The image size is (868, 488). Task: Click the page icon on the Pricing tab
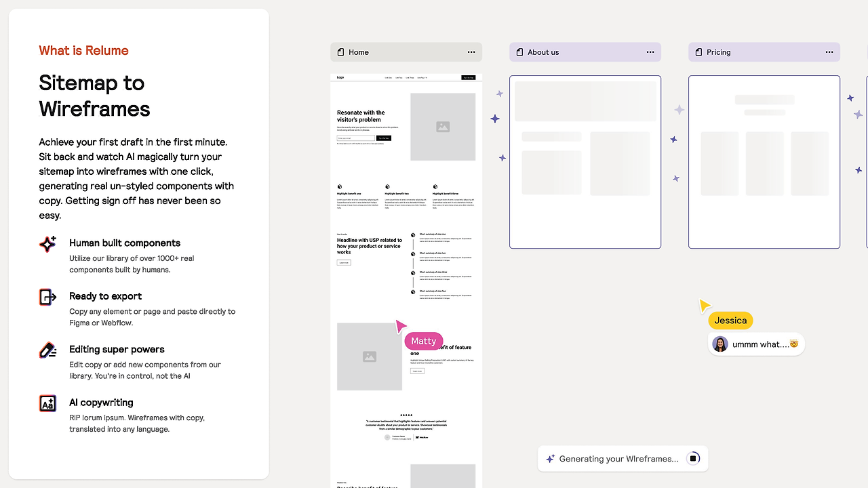click(699, 52)
